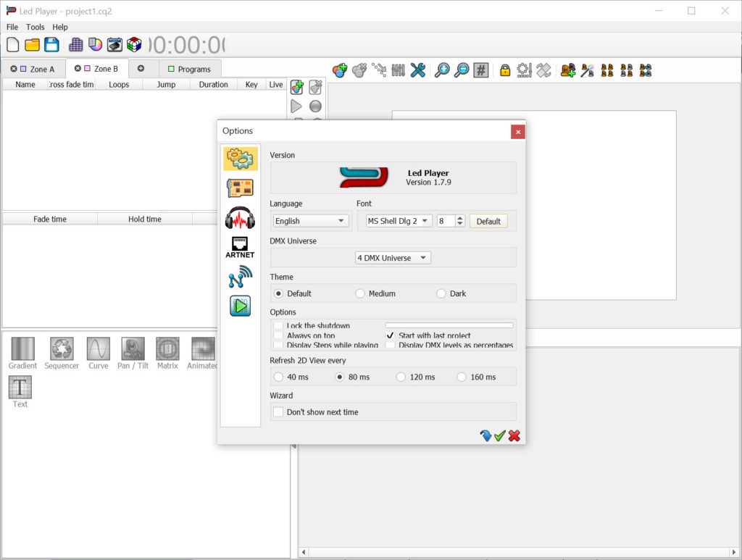This screenshot has width=742, height=560.
Task: Set refresh rate to 80 ms
Action: [x=339, y=377]
